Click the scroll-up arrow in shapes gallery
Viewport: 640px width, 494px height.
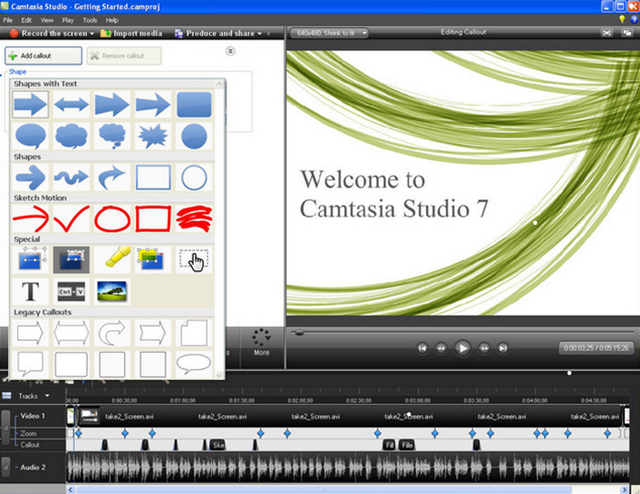pyautogui.click(x=219, y=84)
